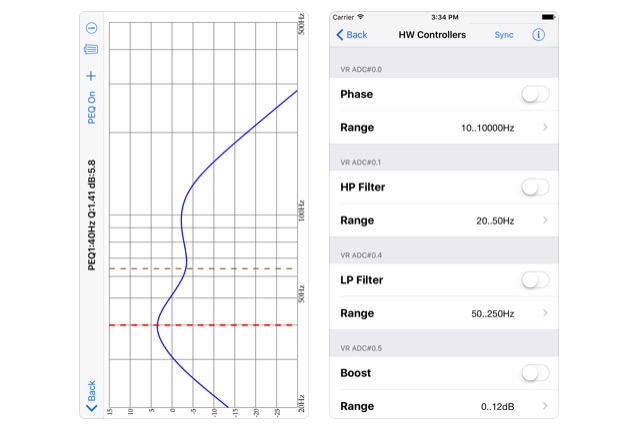Open the 20..50Hz Range chevron

pyautogui.click(x=545, y=220)
